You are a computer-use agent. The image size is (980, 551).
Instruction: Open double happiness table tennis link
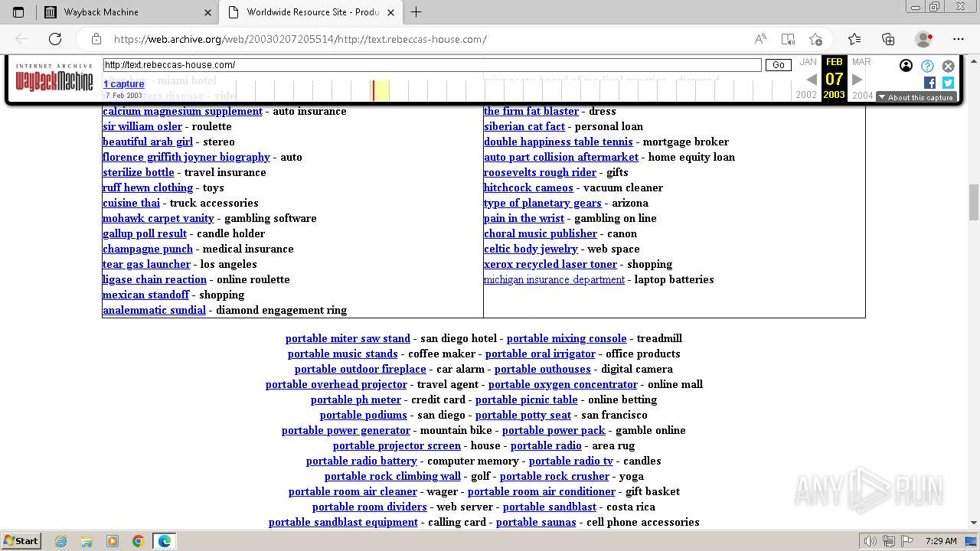[x=558, y=142]
